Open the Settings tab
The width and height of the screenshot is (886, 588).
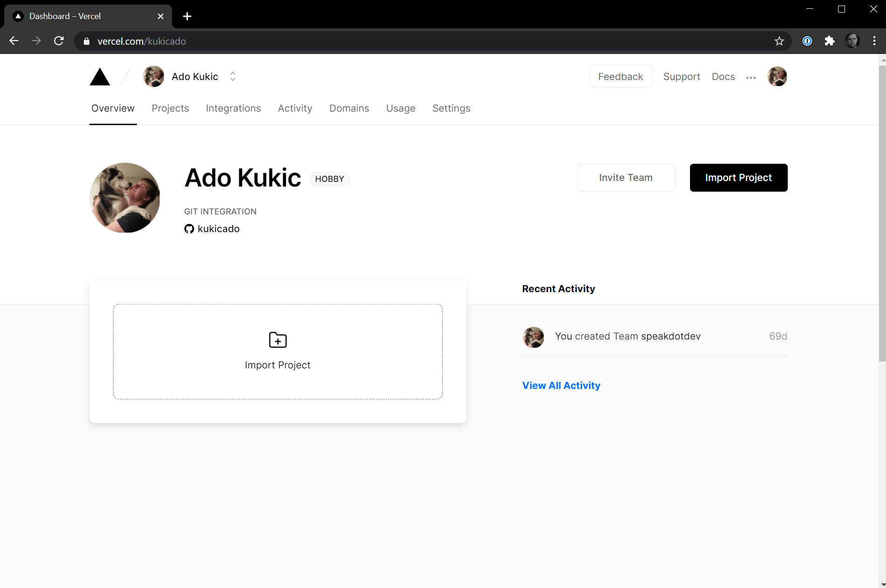click(451, 108)
